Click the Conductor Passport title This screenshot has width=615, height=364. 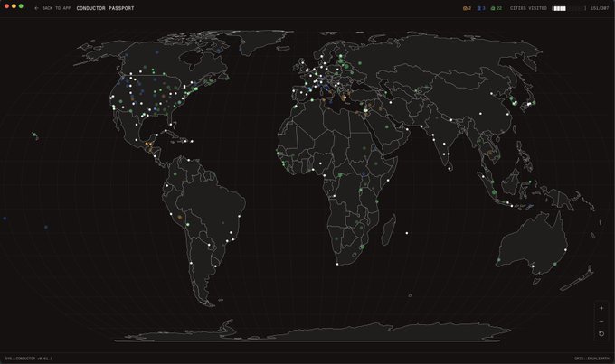coord(105,8)
